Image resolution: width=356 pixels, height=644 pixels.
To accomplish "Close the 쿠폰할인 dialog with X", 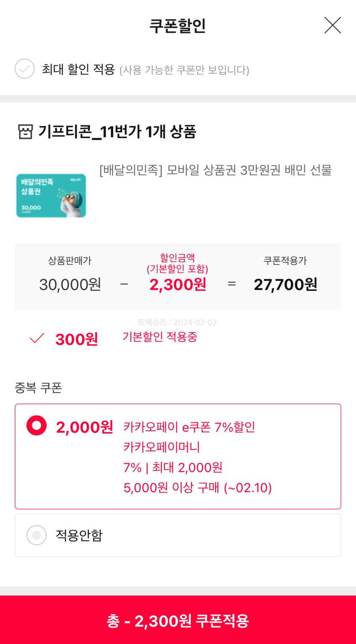I will coord(333,25).
